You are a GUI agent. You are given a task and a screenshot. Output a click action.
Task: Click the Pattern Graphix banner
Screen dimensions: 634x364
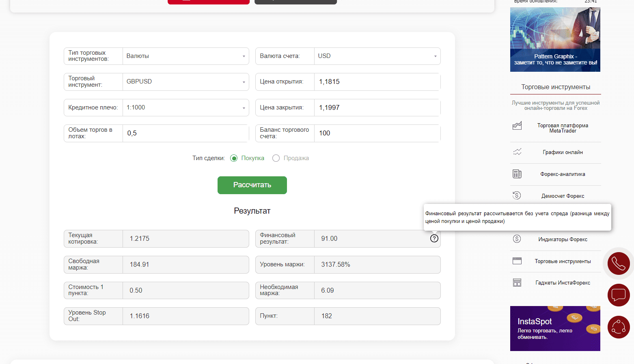(x=555, y=39)
